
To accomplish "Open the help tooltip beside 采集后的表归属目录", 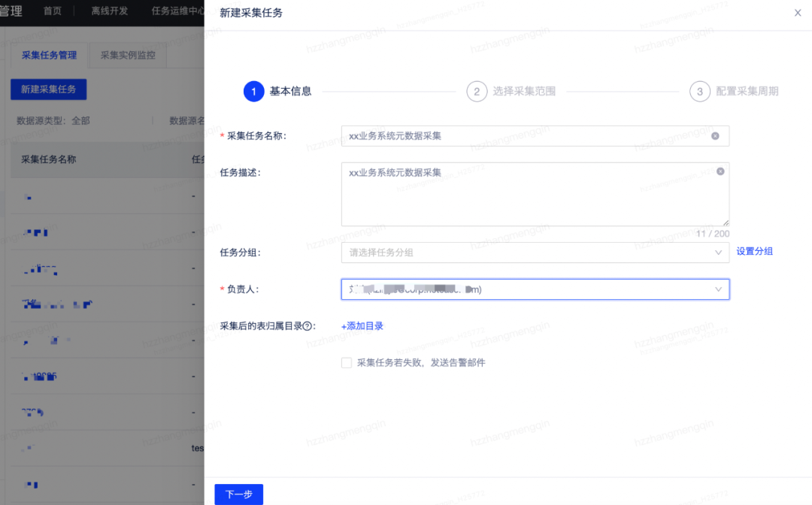I will 308,326.
